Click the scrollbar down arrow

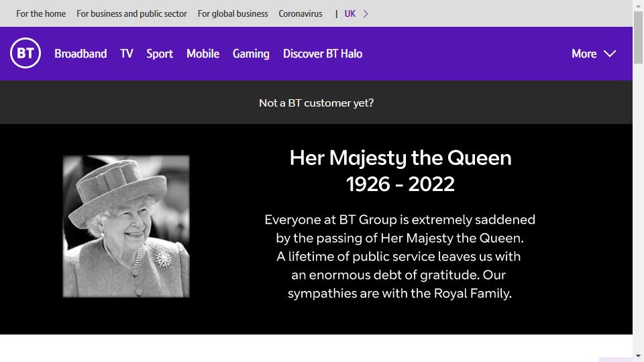coord(638,355)
